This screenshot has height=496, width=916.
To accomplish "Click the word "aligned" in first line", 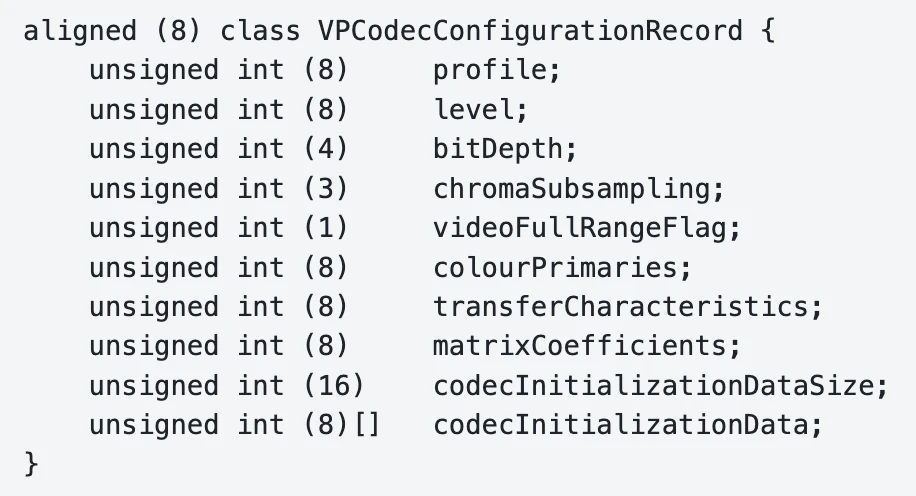I will tap(79, 30).
